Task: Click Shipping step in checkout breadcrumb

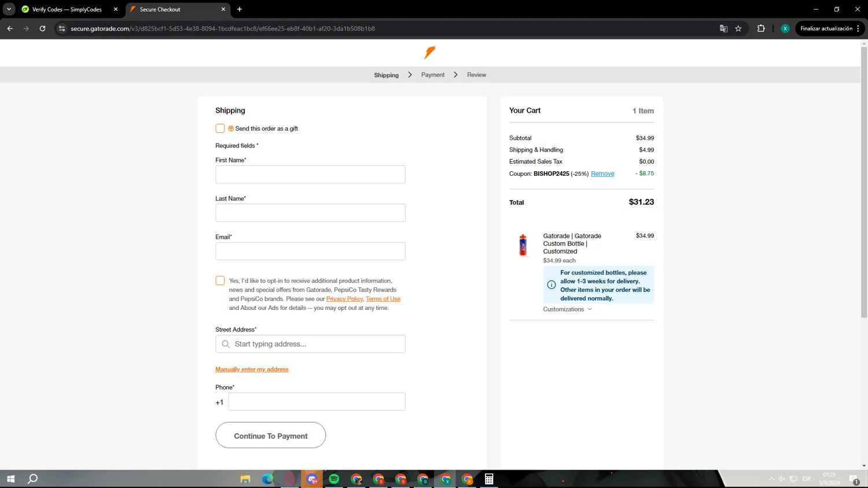Action: (x=386, y=75)
